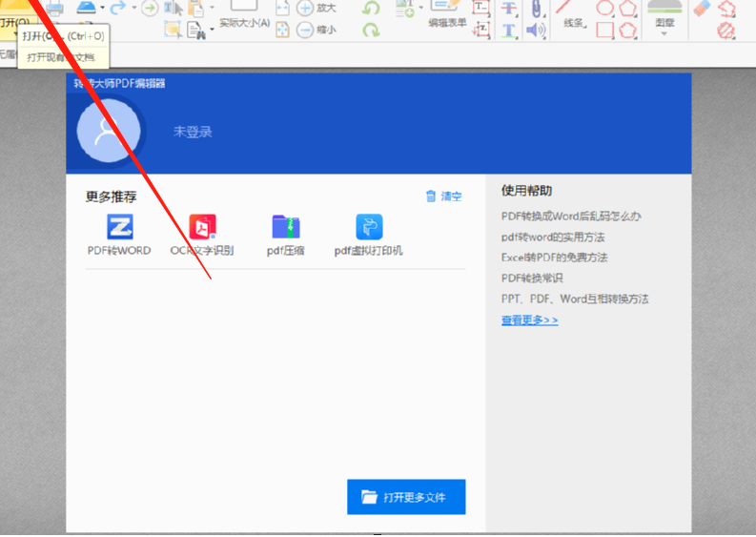Click the 放大 zoom in button
This screenshot has width=756, height=537.
click(x=317, y=8)
